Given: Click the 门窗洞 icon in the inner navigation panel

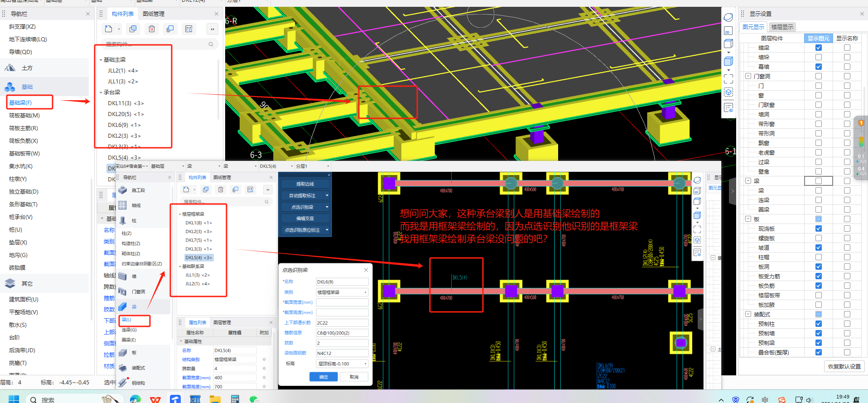Looking at the screenshot, I should (122, 291).
